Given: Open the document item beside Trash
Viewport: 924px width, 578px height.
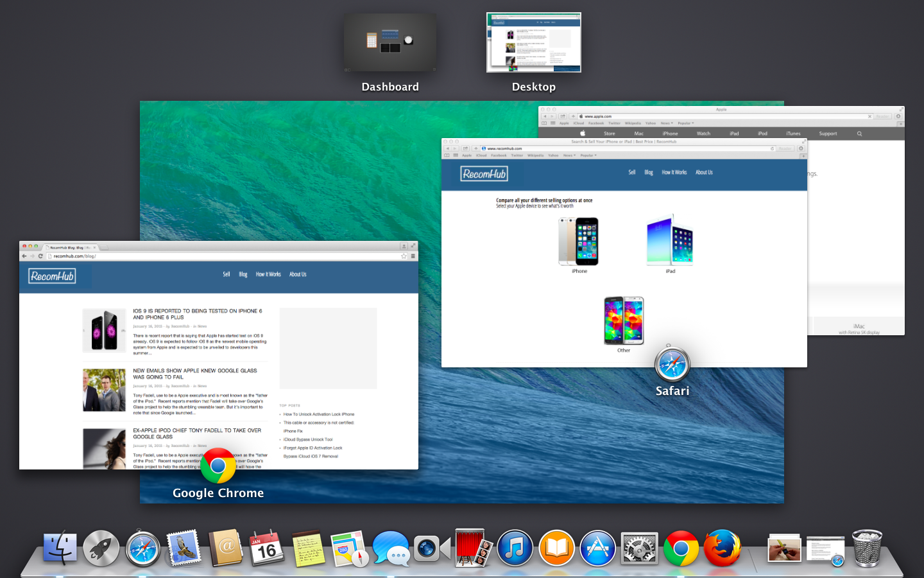Looking at the screenshot, I should (826, 550).
